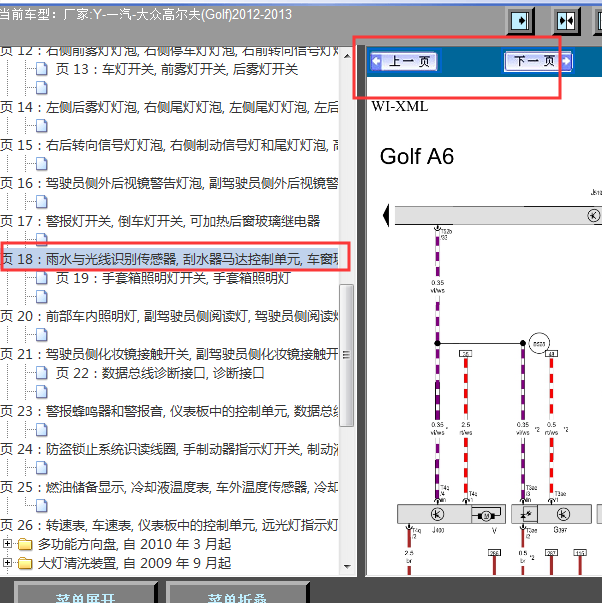Screen dimensions: 602x603
Task: Click the blank document icon below 页 24
Action: 42,468
